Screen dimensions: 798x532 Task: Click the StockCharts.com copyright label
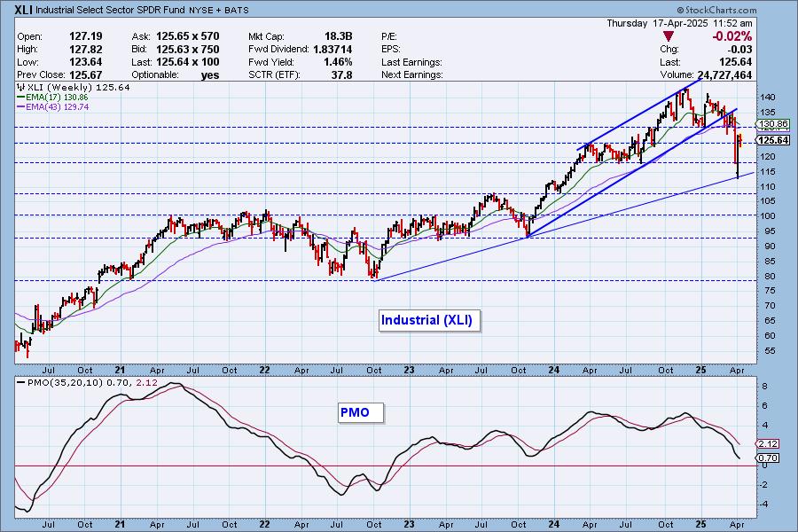[x=716, y=10]
